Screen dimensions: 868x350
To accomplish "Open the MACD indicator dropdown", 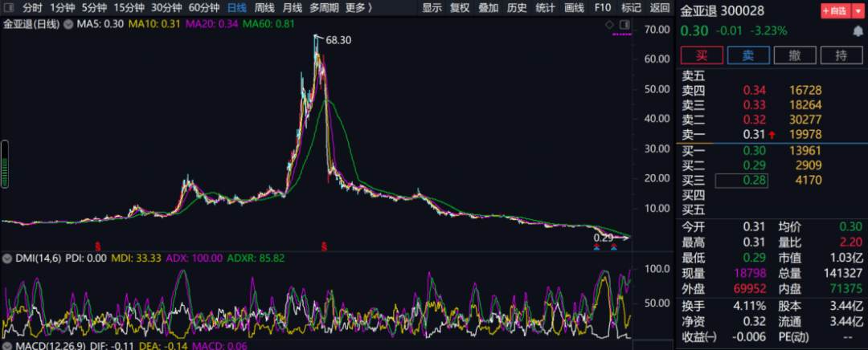I will (6, 345).
